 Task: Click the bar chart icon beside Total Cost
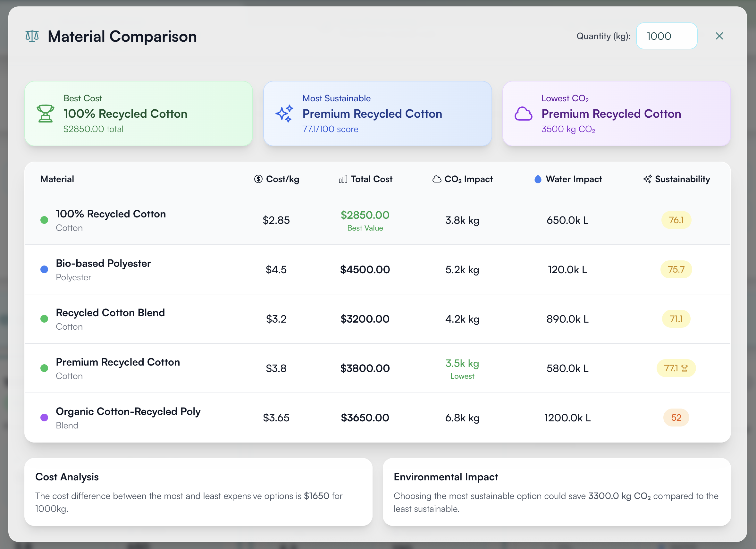[x=343, y=179]
